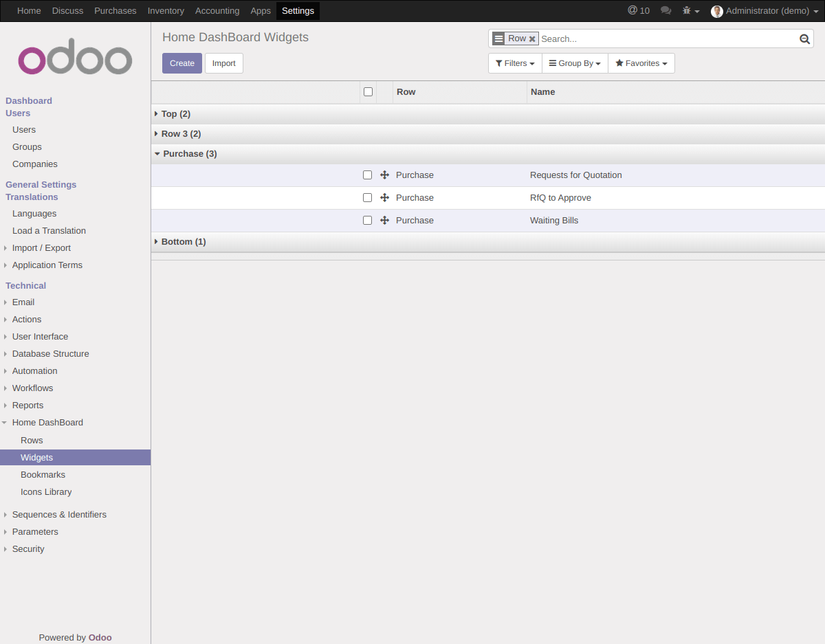
Task: Click the drag handle on the Waiting Bills row
Action: [384, 220]
